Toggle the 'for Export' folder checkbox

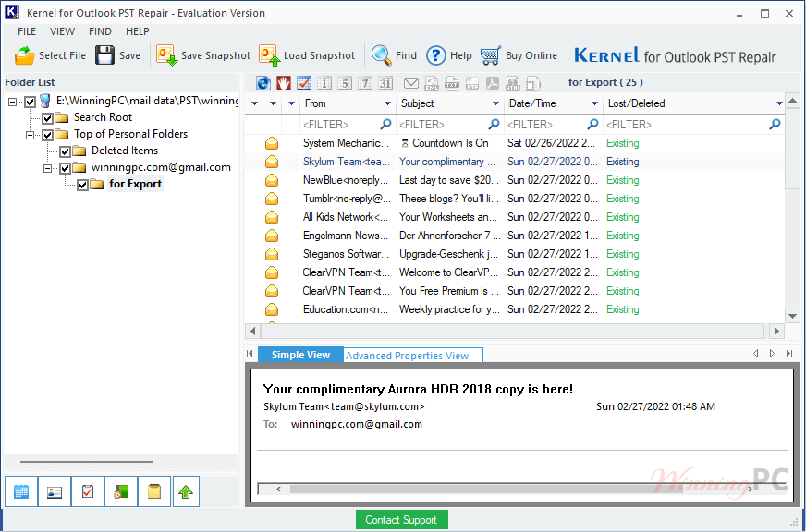82,186
